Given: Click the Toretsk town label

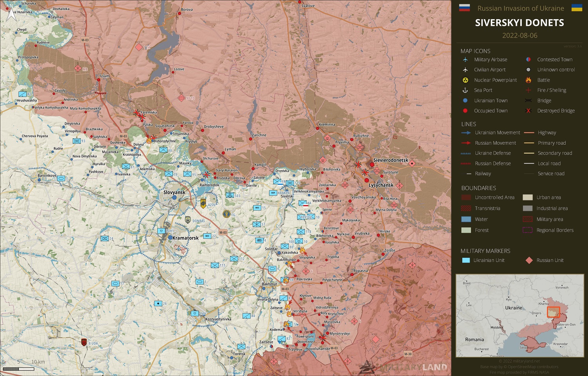Looking at the screenshot, I should 239,354.
